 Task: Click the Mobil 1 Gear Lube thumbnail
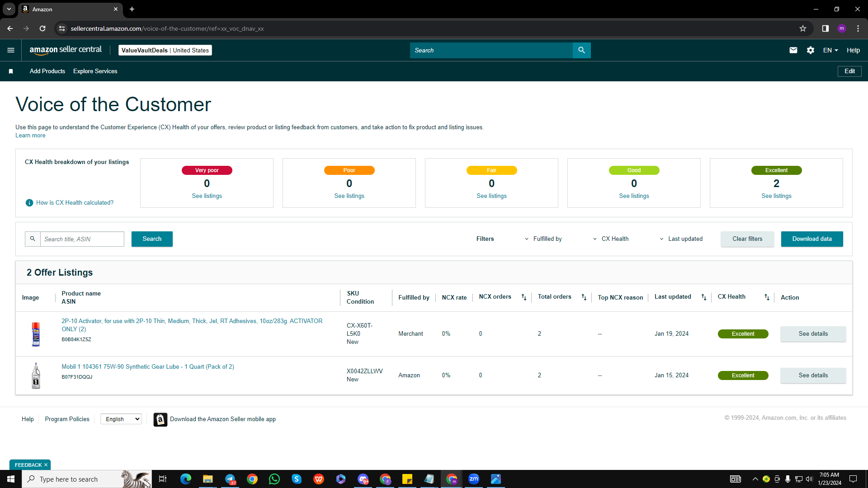36,375
